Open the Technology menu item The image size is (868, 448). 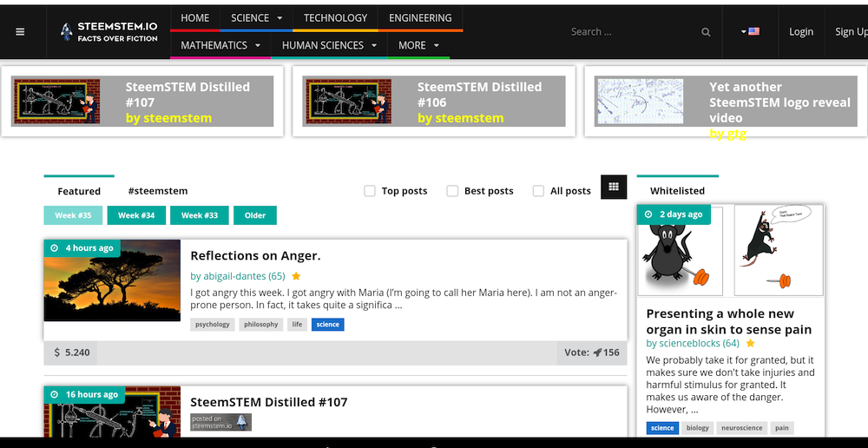tap(335, 17)
